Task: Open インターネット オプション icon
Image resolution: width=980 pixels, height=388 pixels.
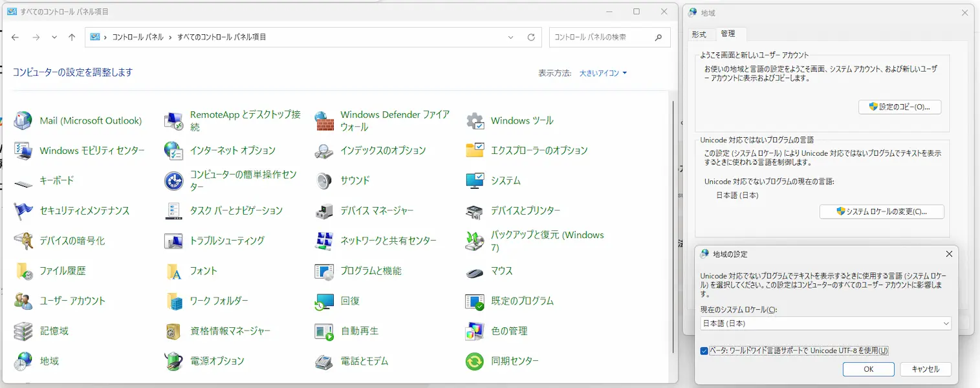Action: click(173, 151)
